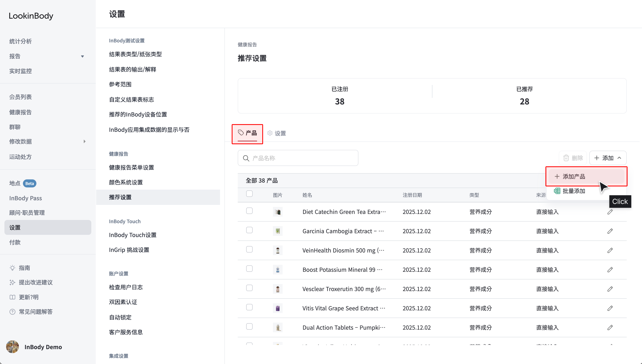Expand the 报告 sidebar dropdown arrow
Viewport: 642px width, 364px height.
point(82,56)
